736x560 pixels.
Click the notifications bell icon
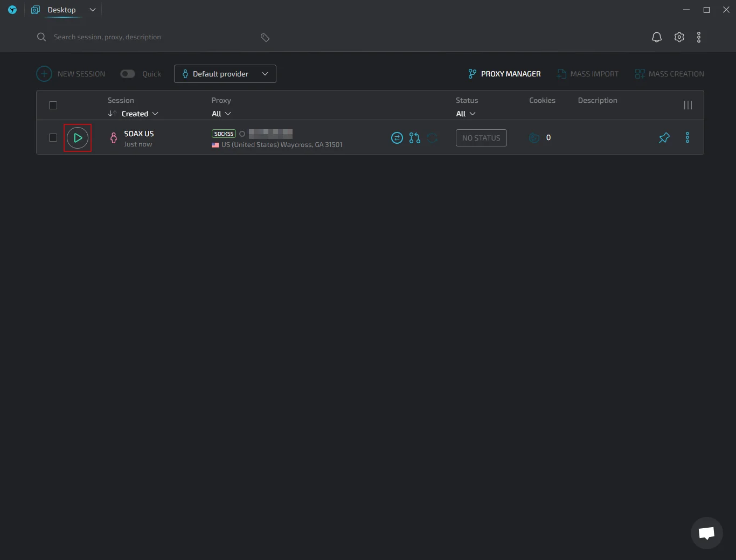point(656,37)
